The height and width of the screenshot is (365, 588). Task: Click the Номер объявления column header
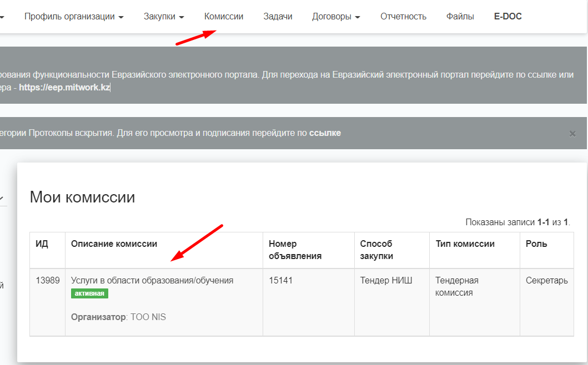[295, 250]
